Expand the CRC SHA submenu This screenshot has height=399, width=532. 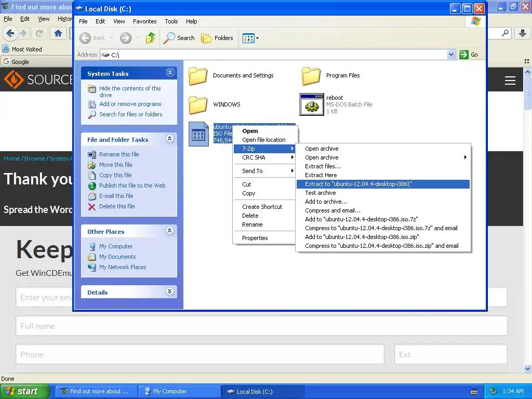coord(264,157)
